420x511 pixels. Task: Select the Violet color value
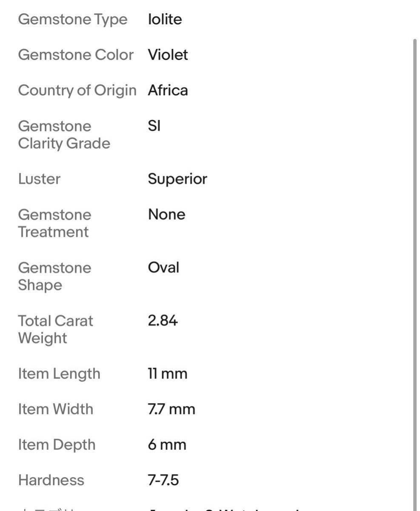[x=168, y=55]
